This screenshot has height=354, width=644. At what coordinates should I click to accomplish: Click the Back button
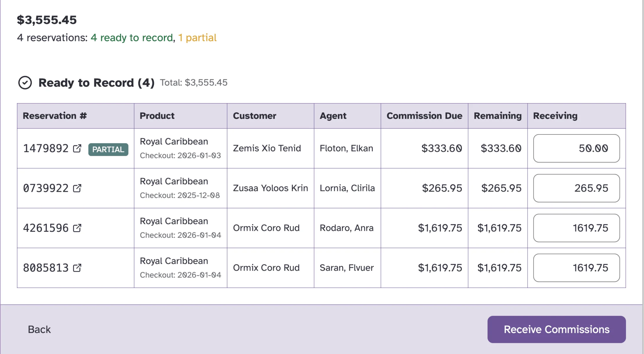click(x=39, y=329)
